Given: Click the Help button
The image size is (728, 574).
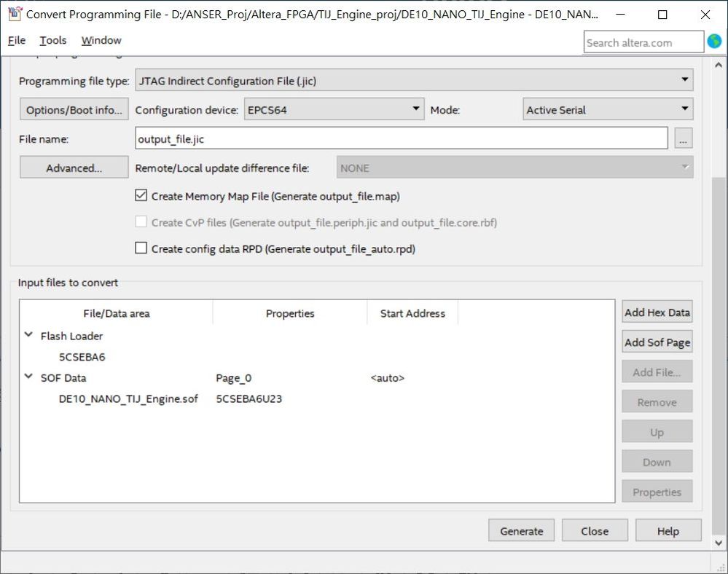Looking at the screenshot, I should tap(668, 530).
